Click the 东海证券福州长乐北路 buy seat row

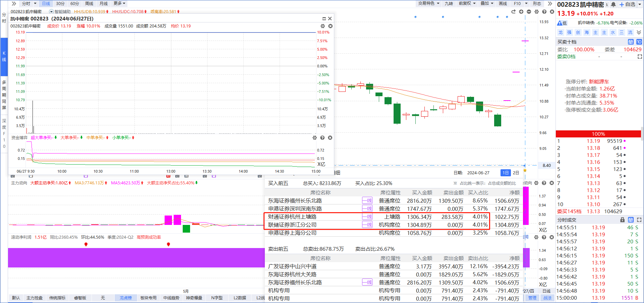pyautogui.click(x=295, y=201)
